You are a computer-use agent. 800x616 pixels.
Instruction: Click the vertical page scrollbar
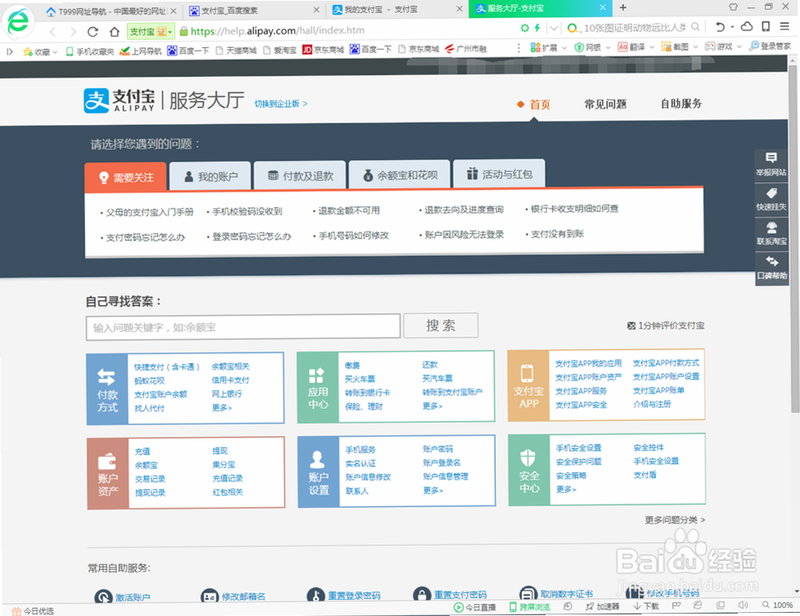[794, 238]
